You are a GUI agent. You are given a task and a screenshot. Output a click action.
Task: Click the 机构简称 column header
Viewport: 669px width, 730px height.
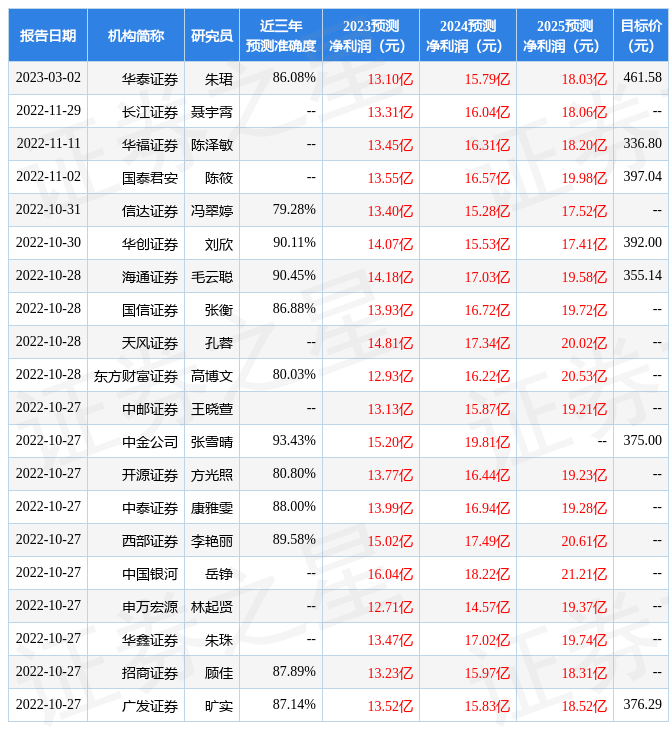pyautogui.click(x=136, y=36)
